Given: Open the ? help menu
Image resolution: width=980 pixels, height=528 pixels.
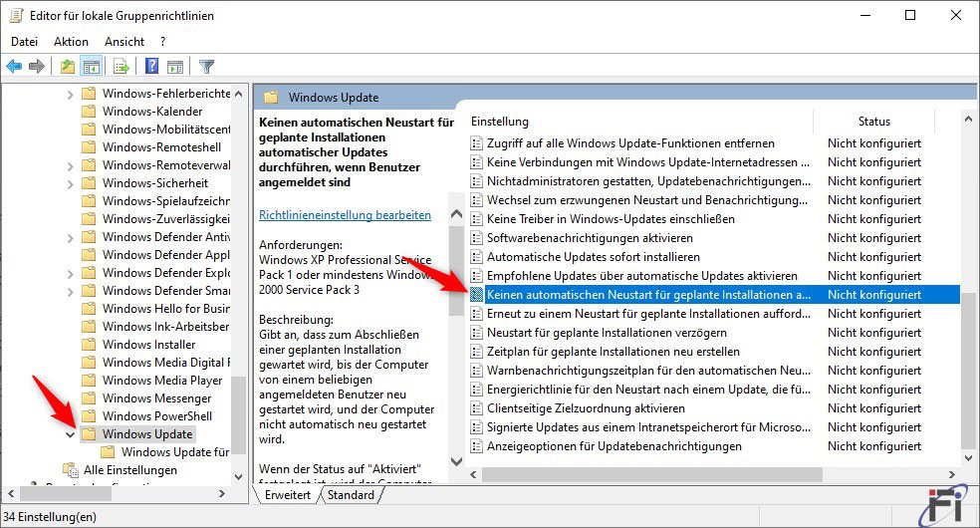Looking at the screenshot, I should tap(163, 41).
